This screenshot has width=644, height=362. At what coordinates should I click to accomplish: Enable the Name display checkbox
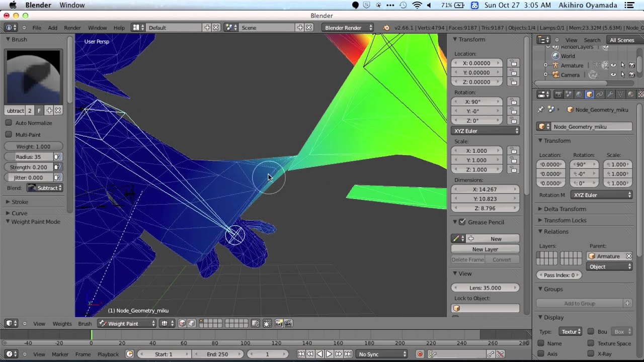coord(541,343)
